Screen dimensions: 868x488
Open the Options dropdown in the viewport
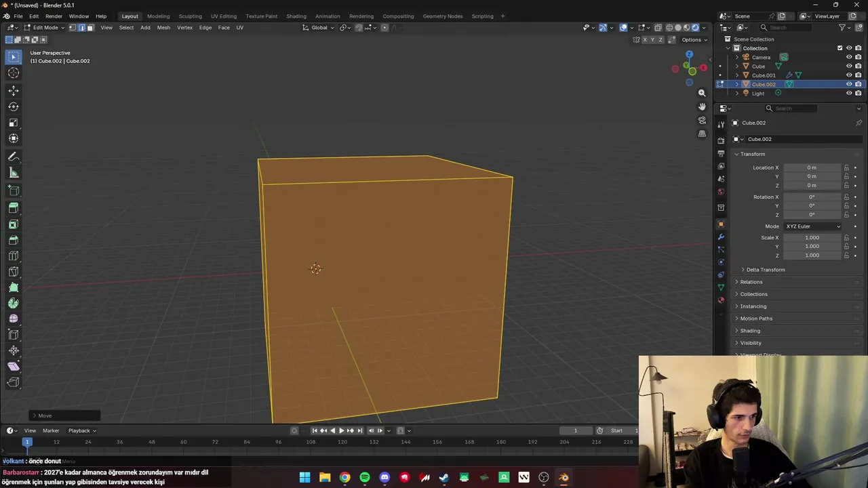tap(694, 40)
